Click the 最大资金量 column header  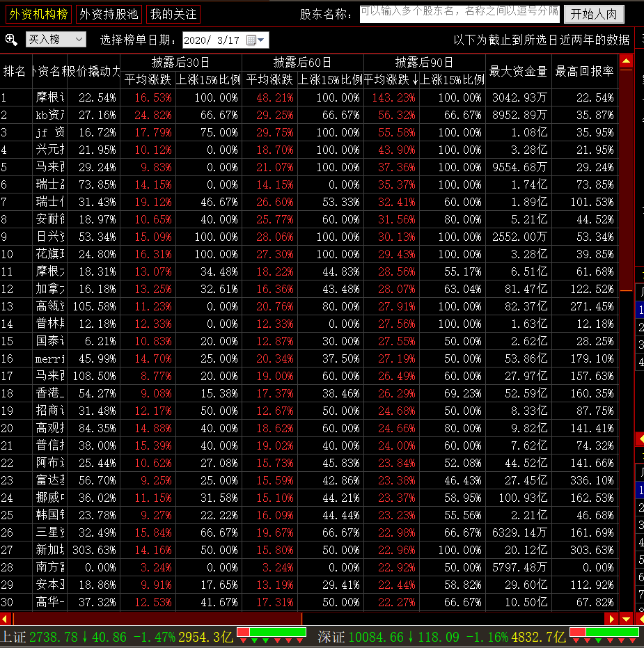coord(518,71)
